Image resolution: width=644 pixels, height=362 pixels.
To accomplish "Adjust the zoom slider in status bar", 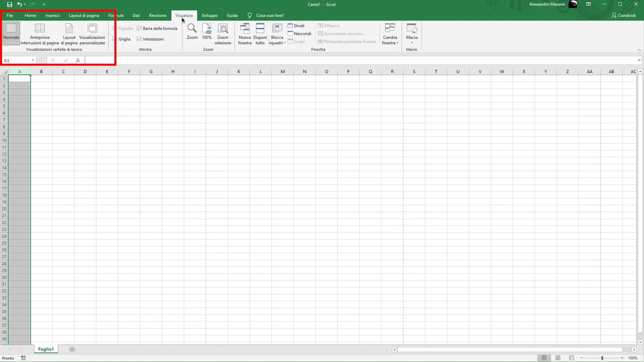I will coord(602,358).
